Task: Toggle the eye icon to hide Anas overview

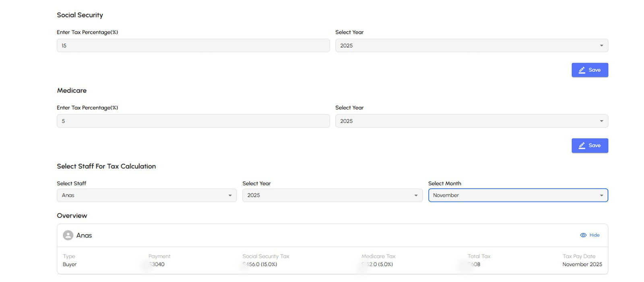Action: [583, 235]
